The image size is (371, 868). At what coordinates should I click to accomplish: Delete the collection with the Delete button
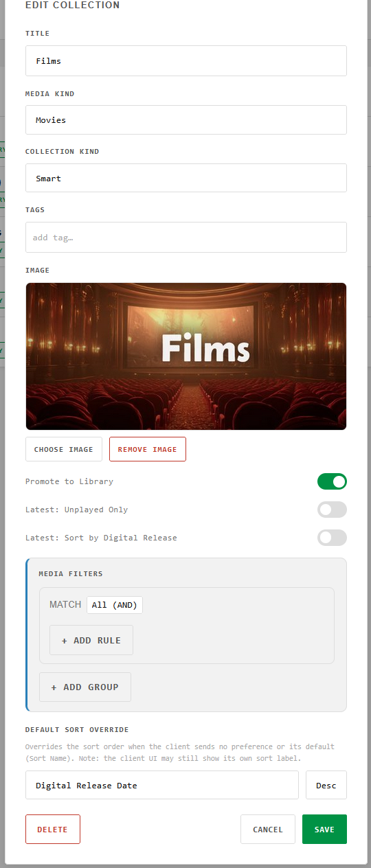point(53,829)
